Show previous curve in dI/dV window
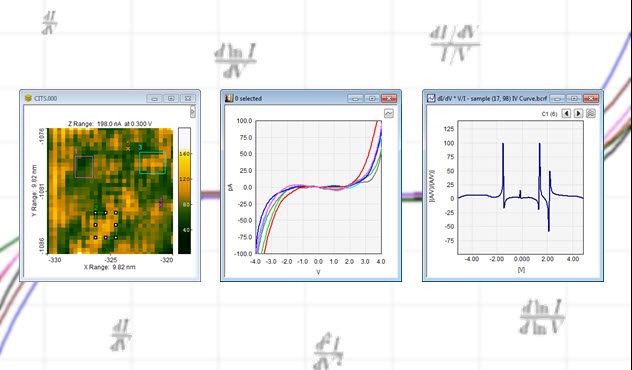632x370 pixels. [x=566, y=114]
